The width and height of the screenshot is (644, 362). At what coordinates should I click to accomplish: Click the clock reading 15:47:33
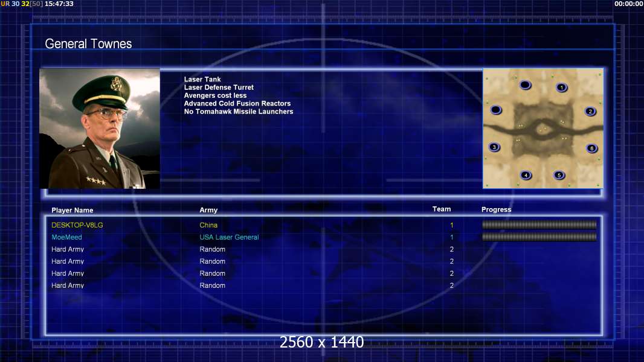pos(59,4)
